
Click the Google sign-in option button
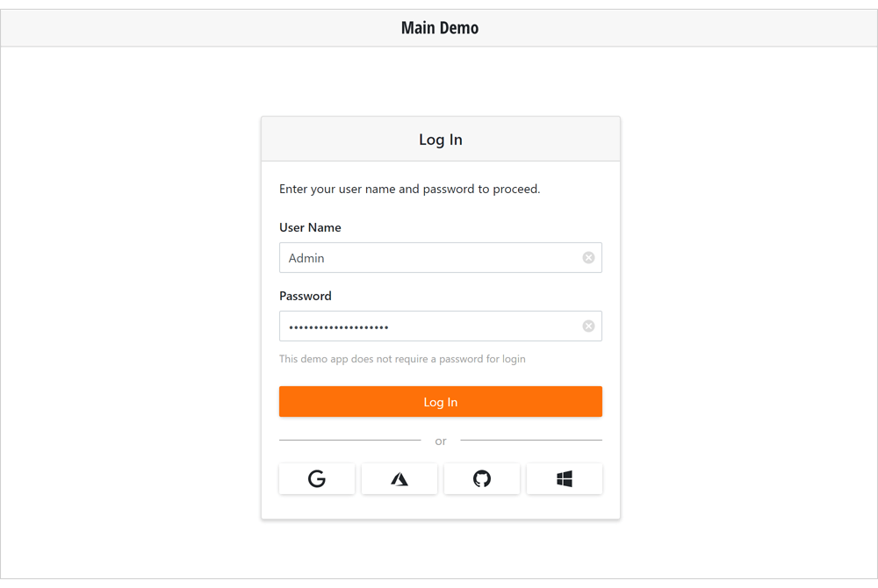[x=316, y=478]
